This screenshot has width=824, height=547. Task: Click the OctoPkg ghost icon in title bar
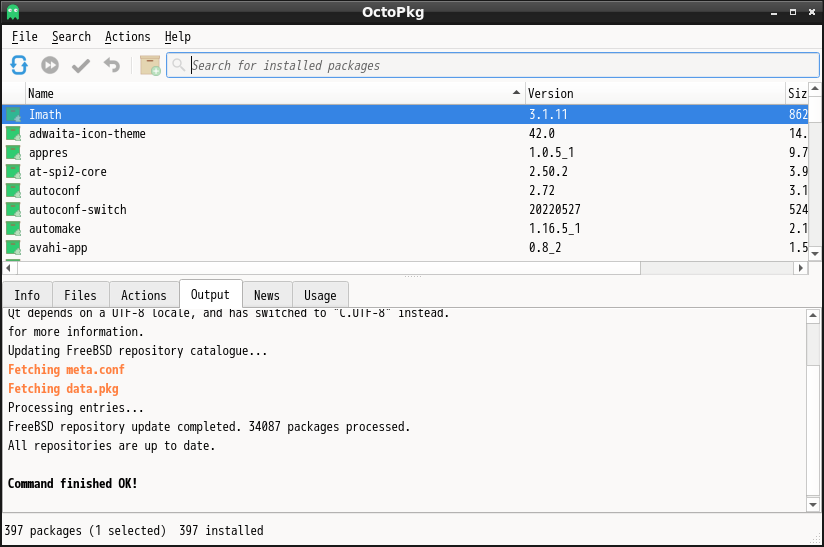[13, 12]
